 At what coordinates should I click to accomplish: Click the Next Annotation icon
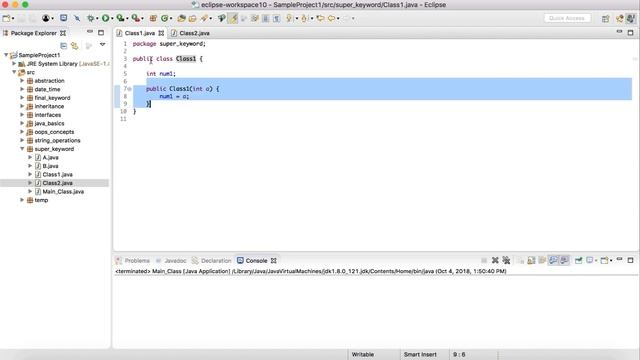(289, 18)
